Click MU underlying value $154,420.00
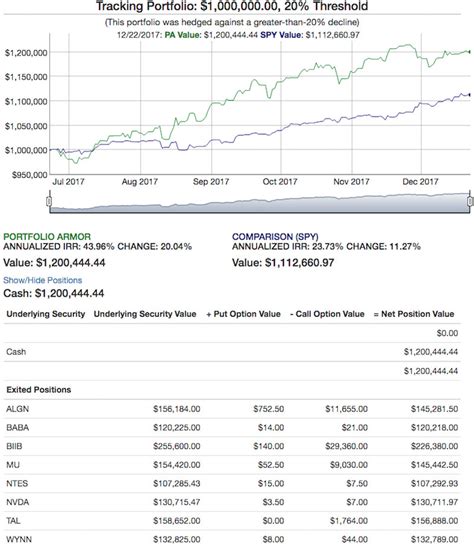The image size is (474, 546). 177,465
